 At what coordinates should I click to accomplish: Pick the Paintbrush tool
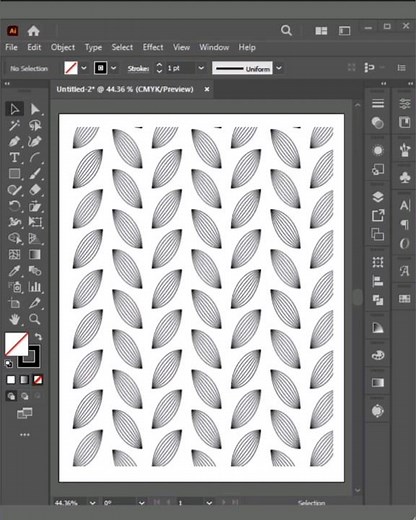tap(35, 173)
